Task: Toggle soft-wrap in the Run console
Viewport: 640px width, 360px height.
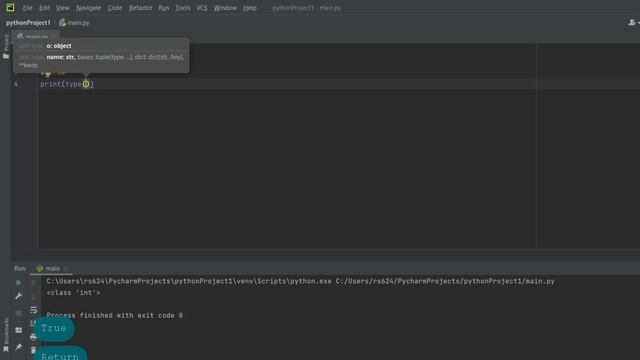Action: (33, 310)
